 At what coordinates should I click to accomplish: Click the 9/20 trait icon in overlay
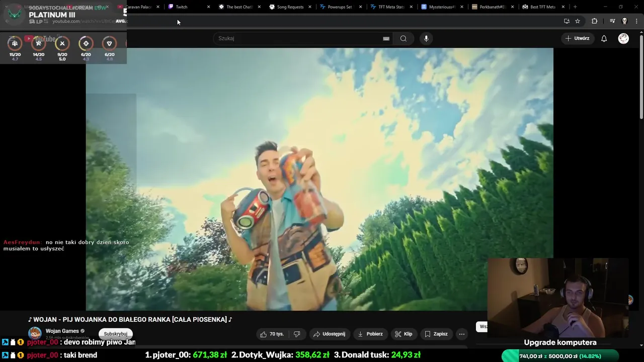point(62,44)
